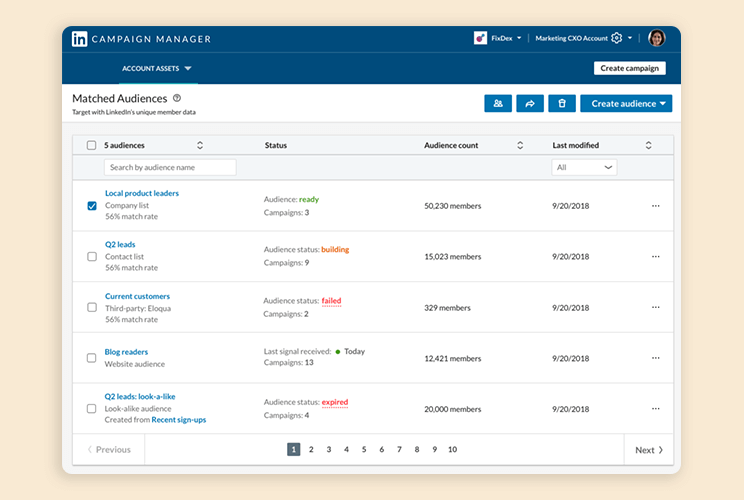Click the Previous page button

click(109, 450)
